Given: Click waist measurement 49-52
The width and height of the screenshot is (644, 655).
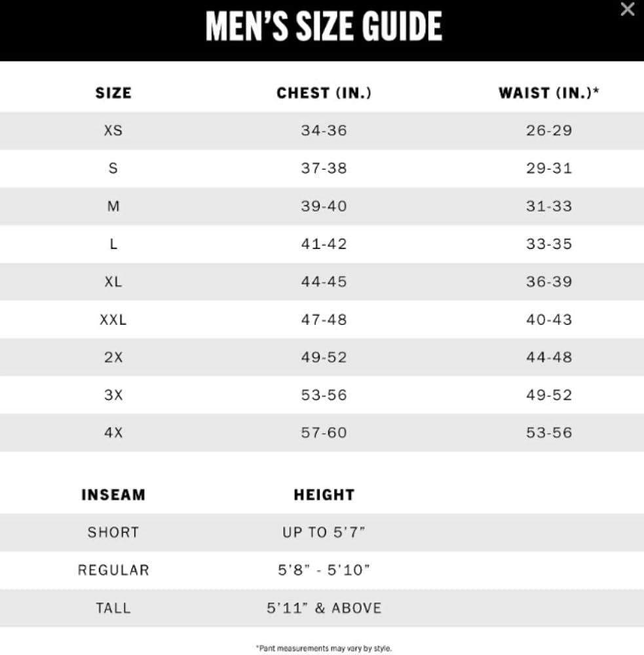Looking at the screenshot, I should coord(549,395).
